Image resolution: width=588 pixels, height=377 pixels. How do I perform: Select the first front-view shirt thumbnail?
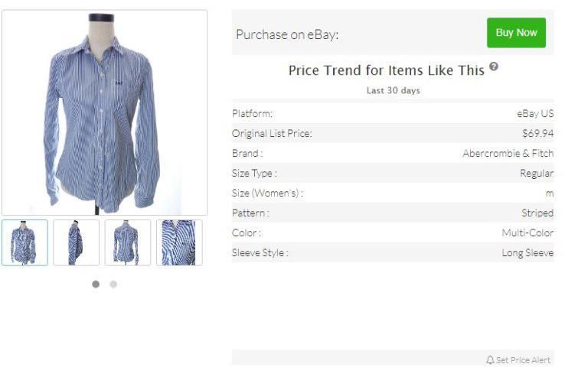24,242
